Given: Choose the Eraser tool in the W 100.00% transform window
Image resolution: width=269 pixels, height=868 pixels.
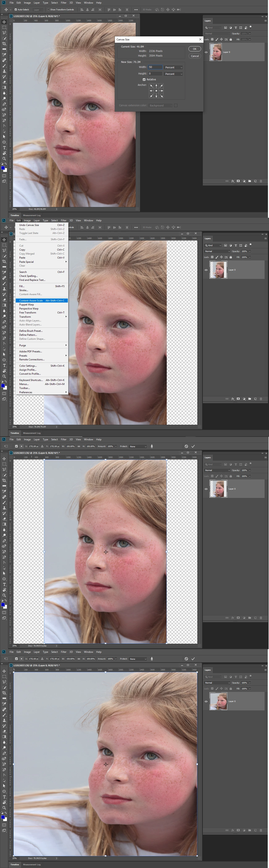Looking at the screenshot, I should (x=4, y=519).
